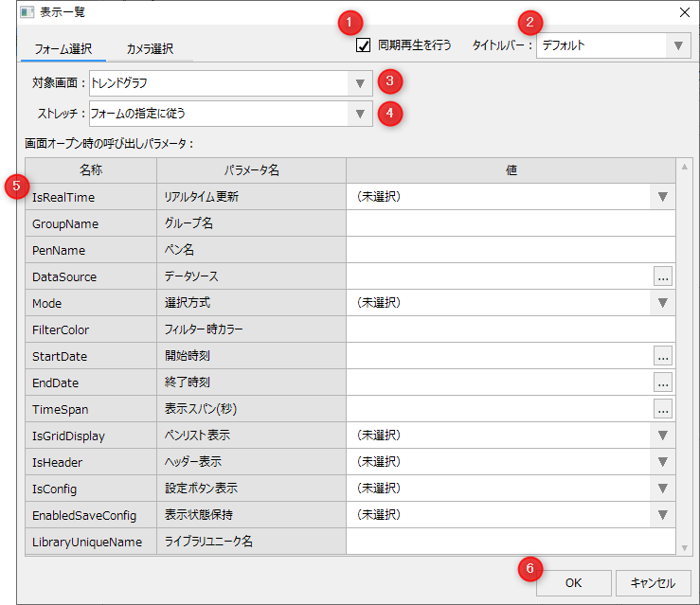
Task: Open the タイトルバー dropdown showing デフォルト
Action: pos(614,45)
